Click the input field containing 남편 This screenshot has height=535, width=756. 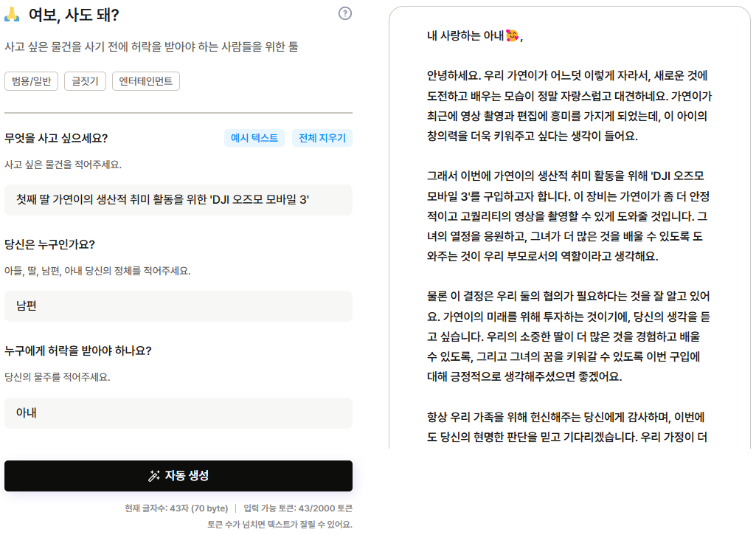coord(178,306)
